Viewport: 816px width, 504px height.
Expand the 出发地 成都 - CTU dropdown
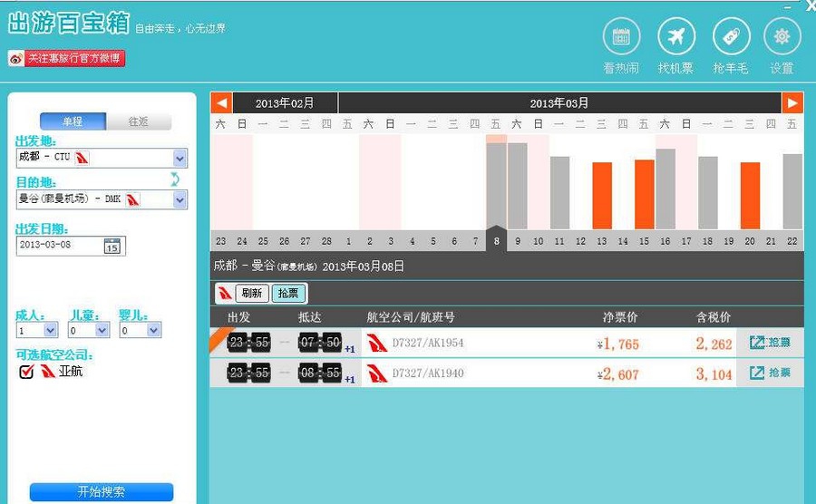180,158
